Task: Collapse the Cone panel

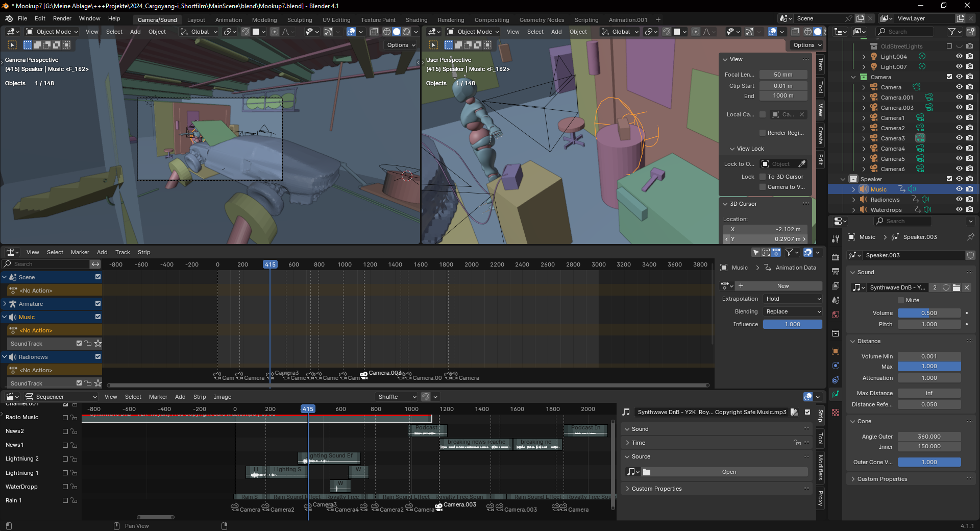Action: click(x=864, y=421)
